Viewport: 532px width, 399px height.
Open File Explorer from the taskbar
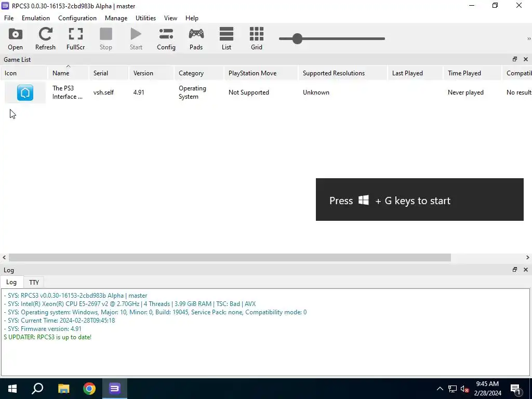point(63,389)
